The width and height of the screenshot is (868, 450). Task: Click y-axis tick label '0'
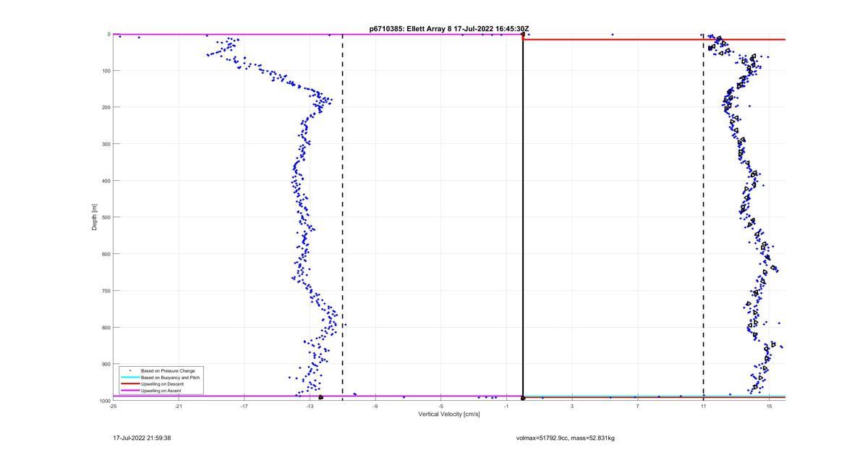tap(109, 34)
